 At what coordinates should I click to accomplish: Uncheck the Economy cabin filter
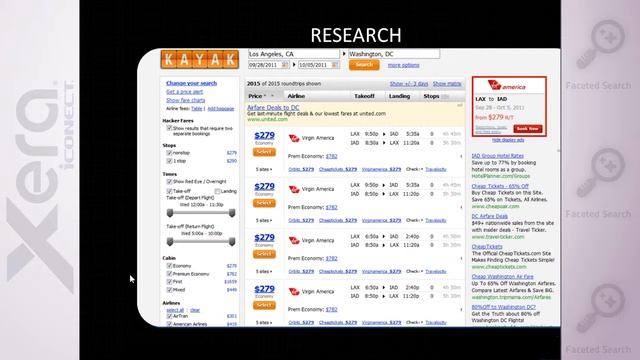pos(169,266)
